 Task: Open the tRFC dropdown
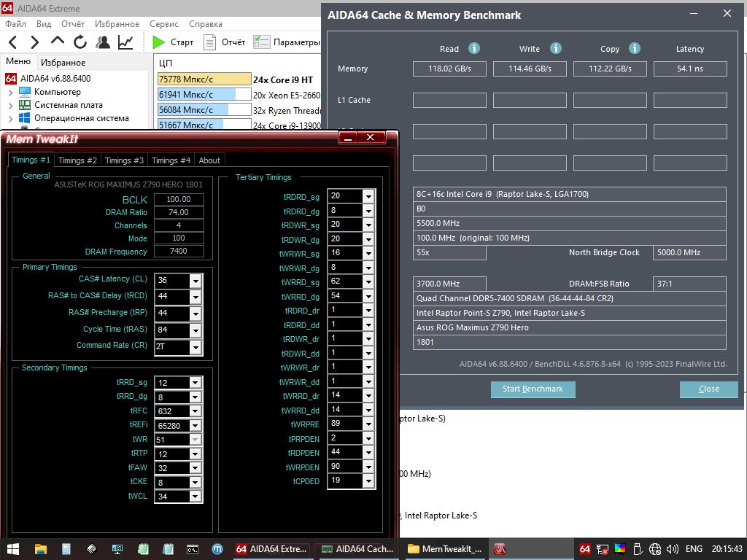(196, 411)
